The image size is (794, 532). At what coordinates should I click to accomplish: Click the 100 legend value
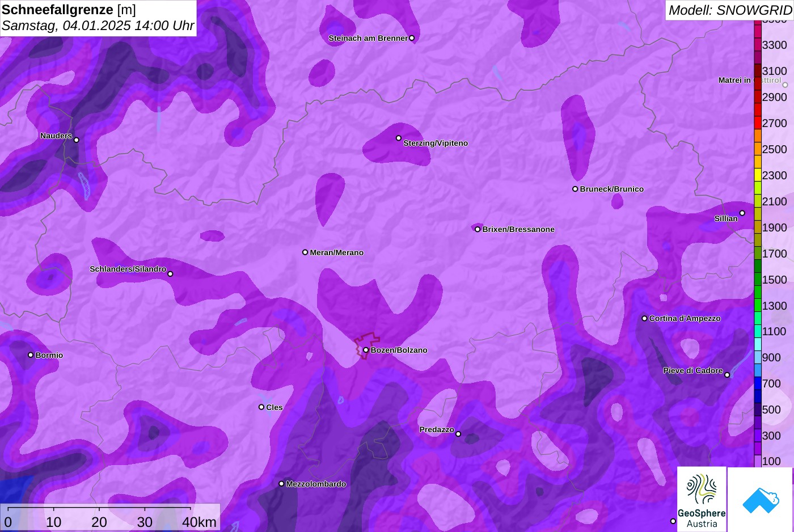[771, 461]
